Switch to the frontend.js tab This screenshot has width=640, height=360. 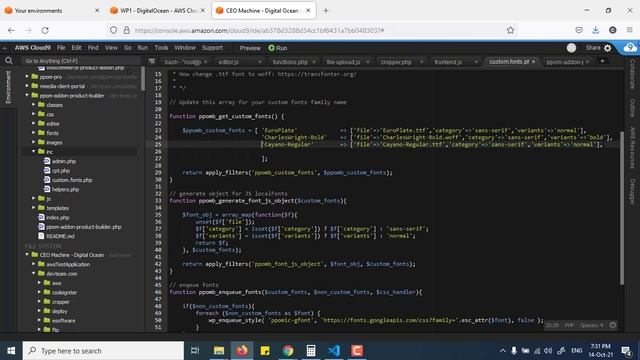(448, 62)
